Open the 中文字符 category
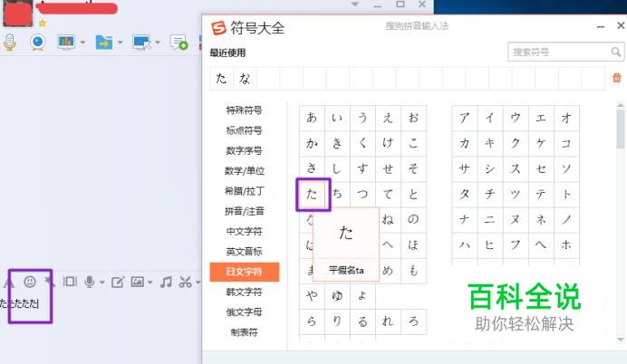The width and height of the screenshot is (627, 364). tap(244, 231)
